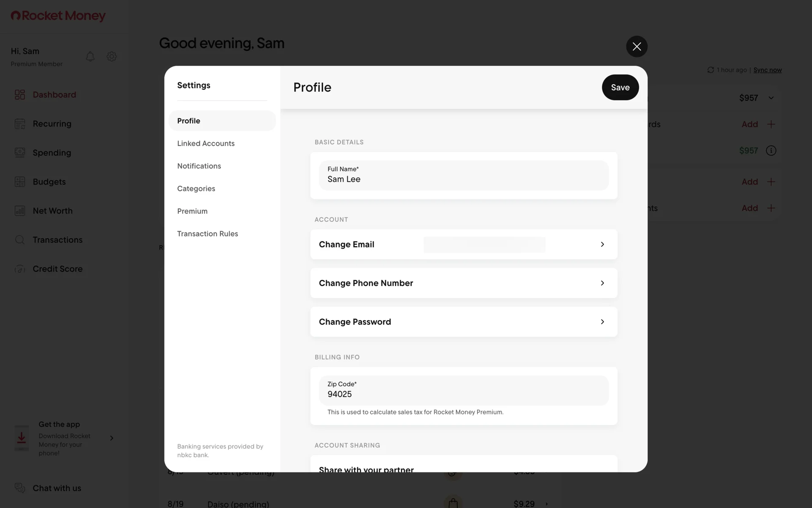Open Change Password via its chevron
The image size is (812, 508).
pos(602,322)
